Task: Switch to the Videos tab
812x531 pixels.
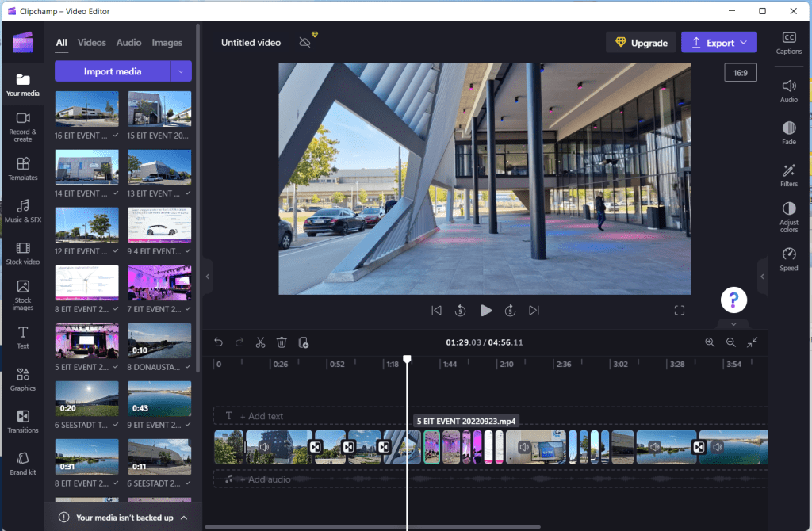Action: point(92,42)
